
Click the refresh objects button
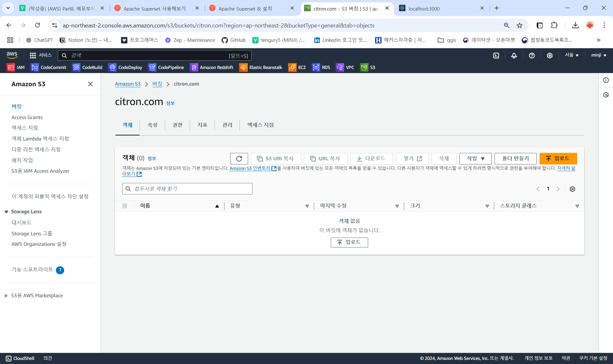[239, 159]
